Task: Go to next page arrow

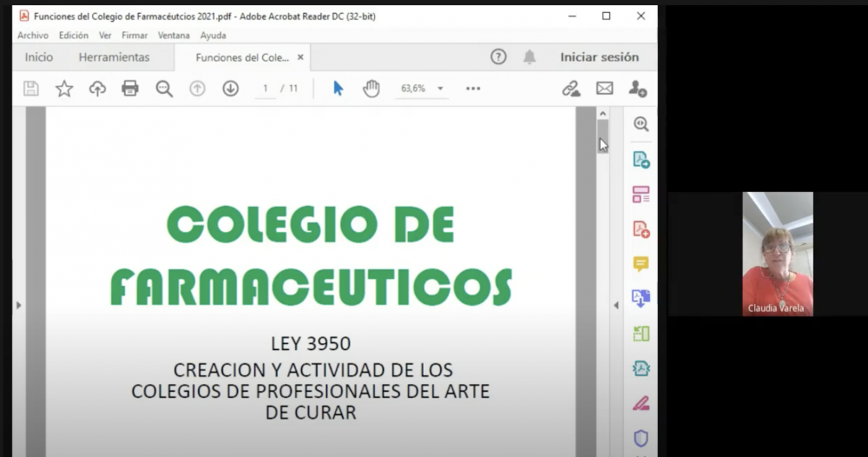Action: click(x=230, y=89)
